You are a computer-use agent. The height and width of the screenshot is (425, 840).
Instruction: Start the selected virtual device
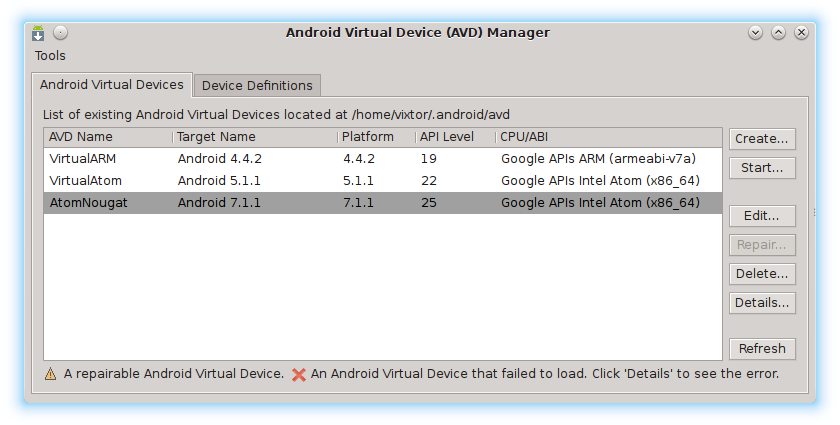(762, 168)
